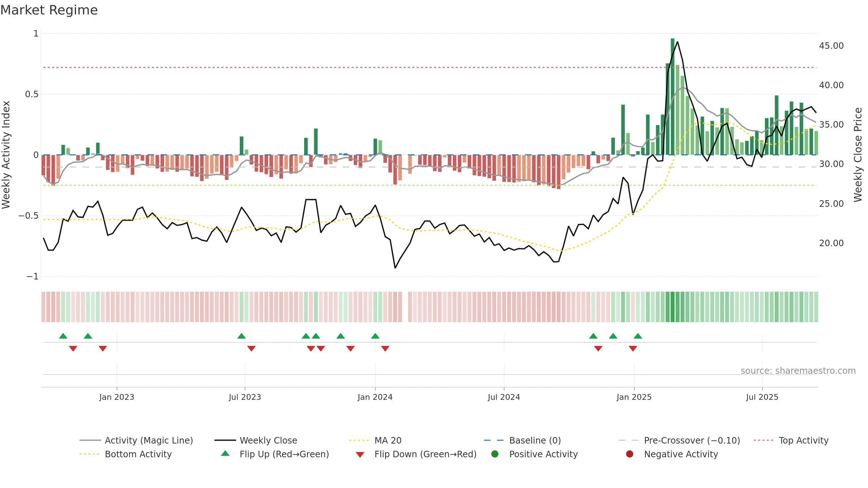Click the 40.00 price axis label
This screenshot has height=488, width=868.
point(831,85)
